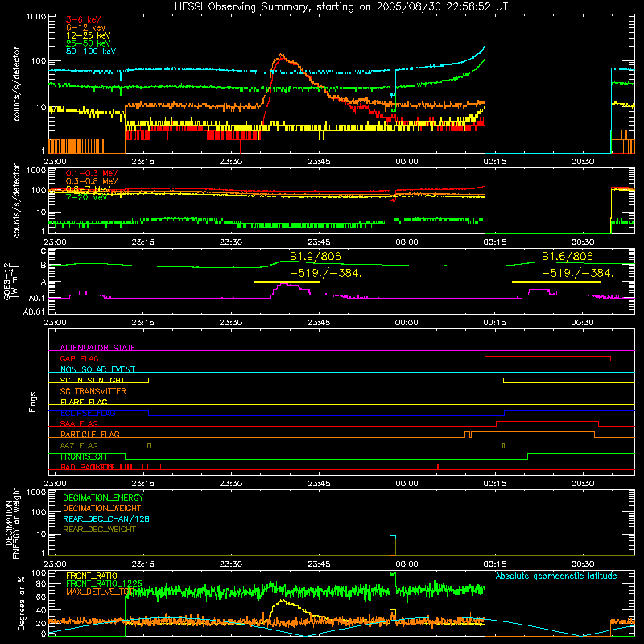
Task: Select the 12-25 keV legend label
Action: tap(88, 35)
